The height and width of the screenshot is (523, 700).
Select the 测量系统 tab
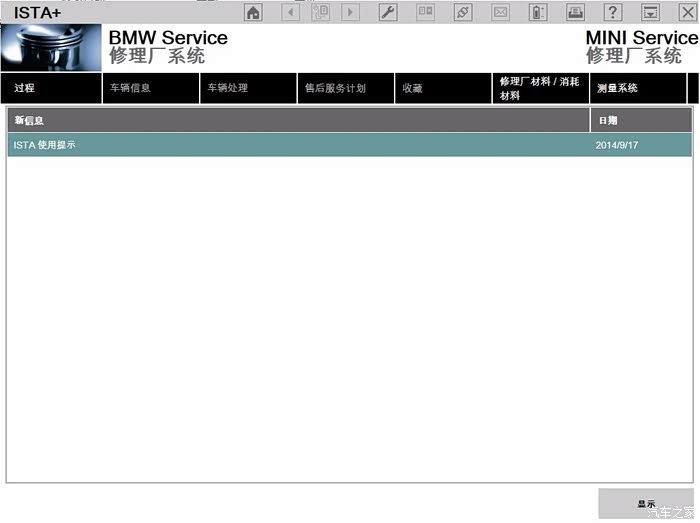tap(638, 88)
